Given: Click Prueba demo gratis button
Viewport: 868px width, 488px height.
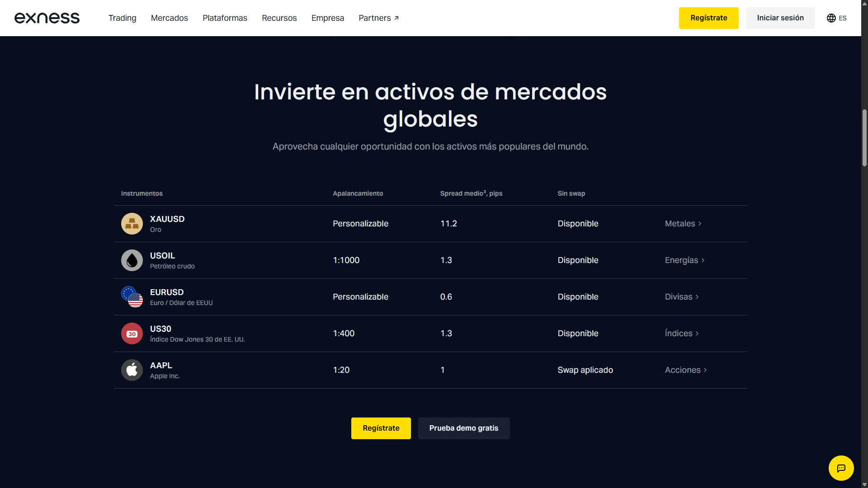Looking at the screenshot, I should (x=464, y=428).
